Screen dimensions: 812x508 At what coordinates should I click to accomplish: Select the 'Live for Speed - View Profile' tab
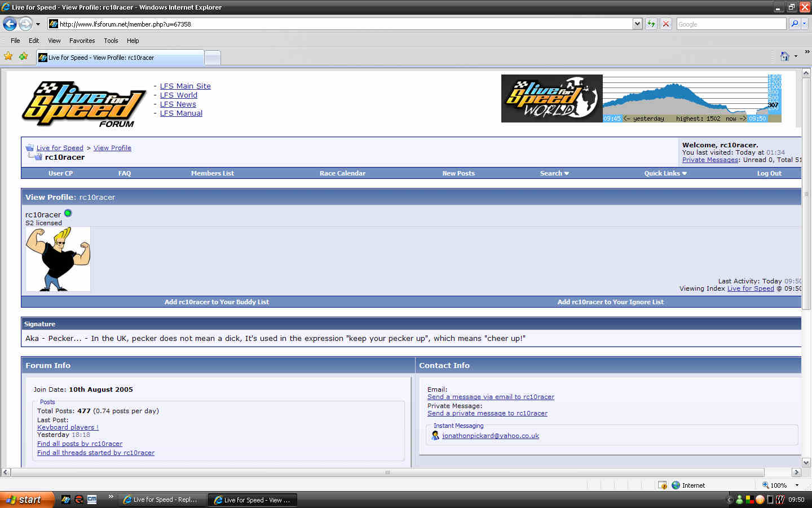coord(120,58)
